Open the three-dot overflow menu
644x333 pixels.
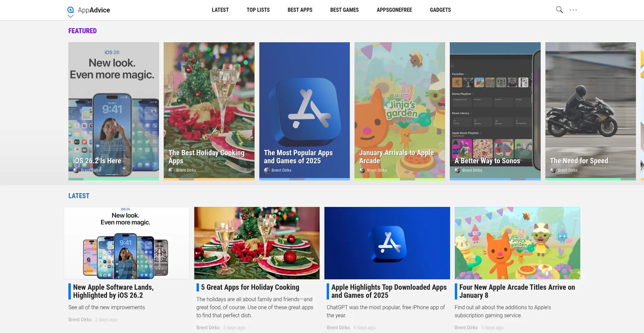(573, 10)
